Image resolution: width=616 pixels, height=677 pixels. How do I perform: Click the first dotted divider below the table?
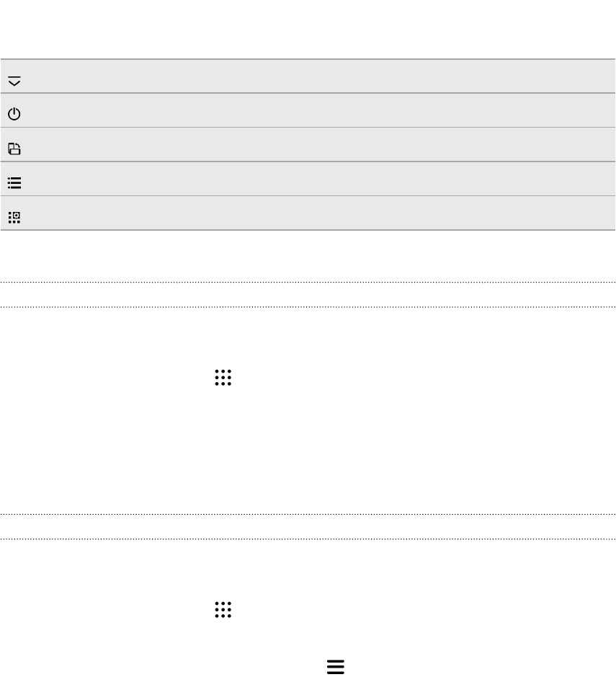(308, 283)
